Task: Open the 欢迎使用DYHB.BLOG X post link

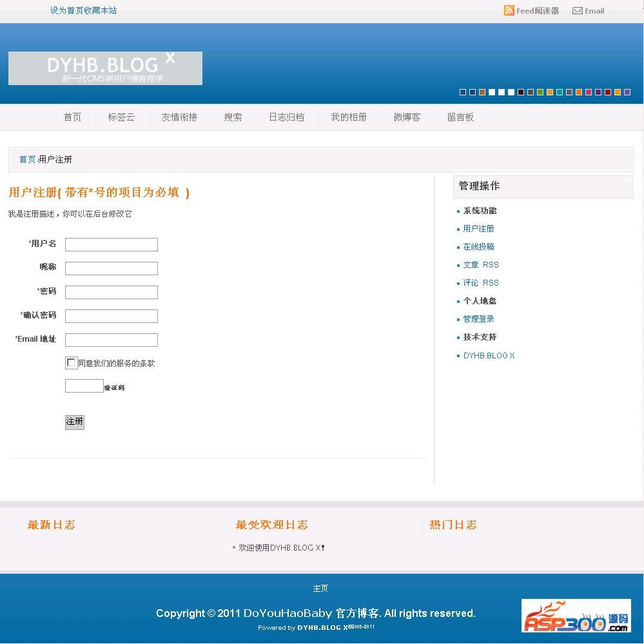Action: (281, 548)
